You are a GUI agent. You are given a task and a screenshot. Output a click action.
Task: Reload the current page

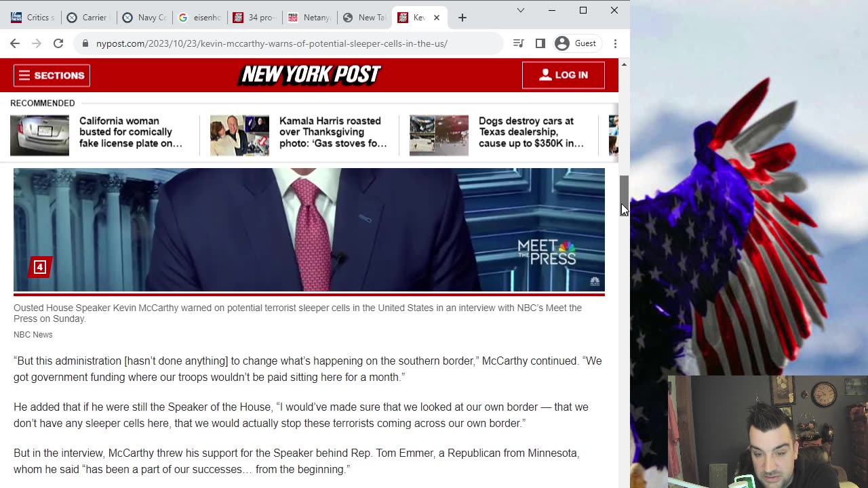pyautogui.click(x=58, y=43)
